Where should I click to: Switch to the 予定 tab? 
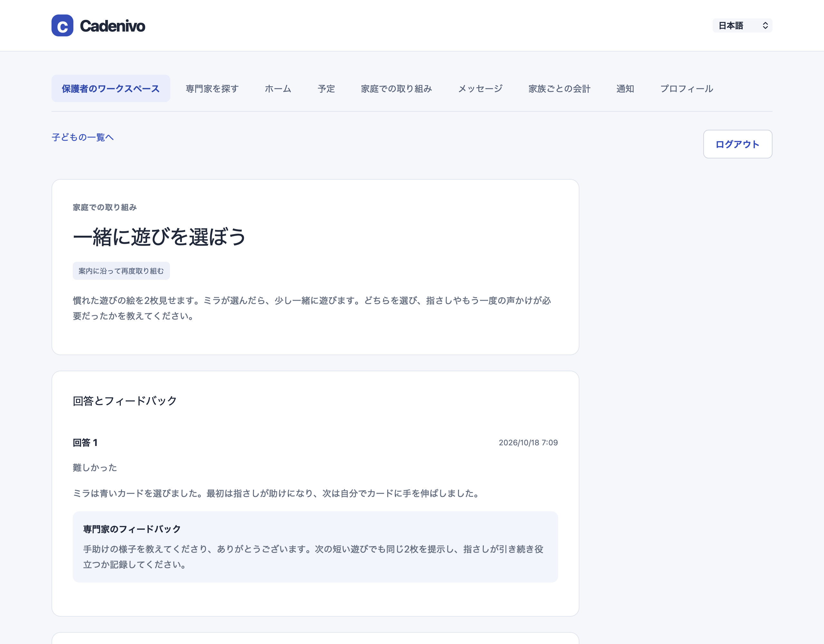point(326,89)
